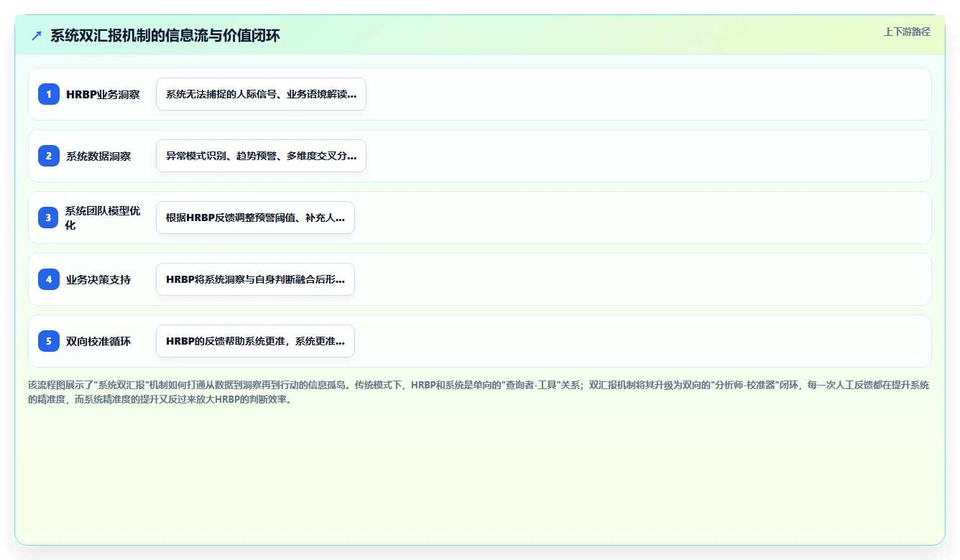Click the step 2 number badge
Screen dimensions: 960x560
49,156
